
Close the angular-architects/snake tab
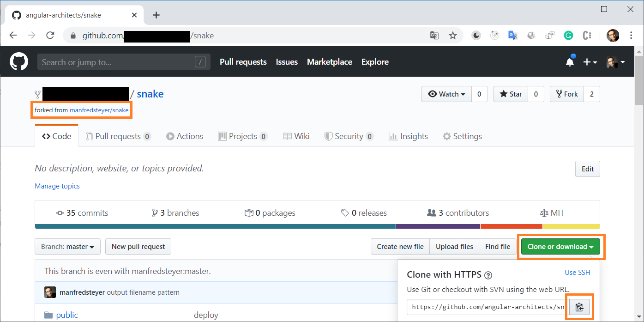click(134, 15)
